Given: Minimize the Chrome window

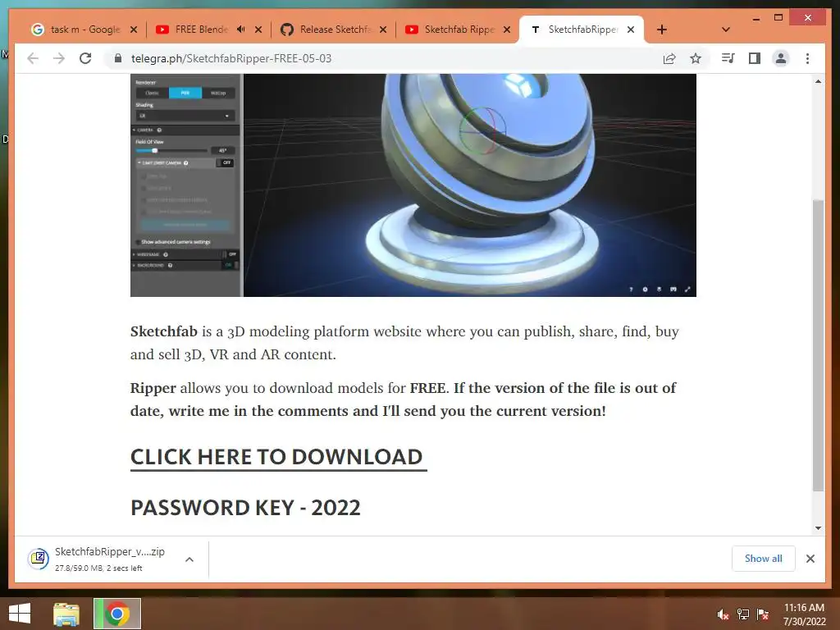Looking at the screenshot, I should [756, 18].
